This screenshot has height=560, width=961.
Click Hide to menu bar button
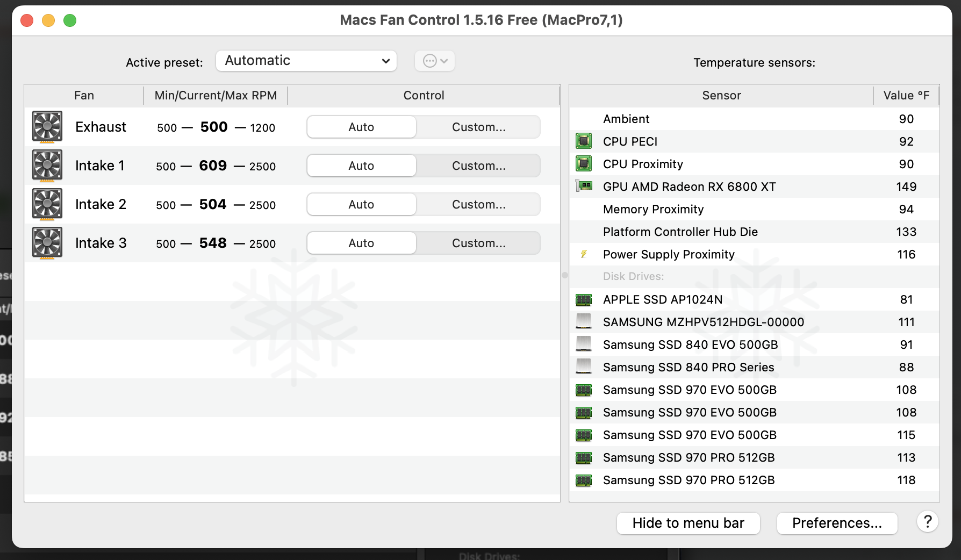[x=688, y=523]
